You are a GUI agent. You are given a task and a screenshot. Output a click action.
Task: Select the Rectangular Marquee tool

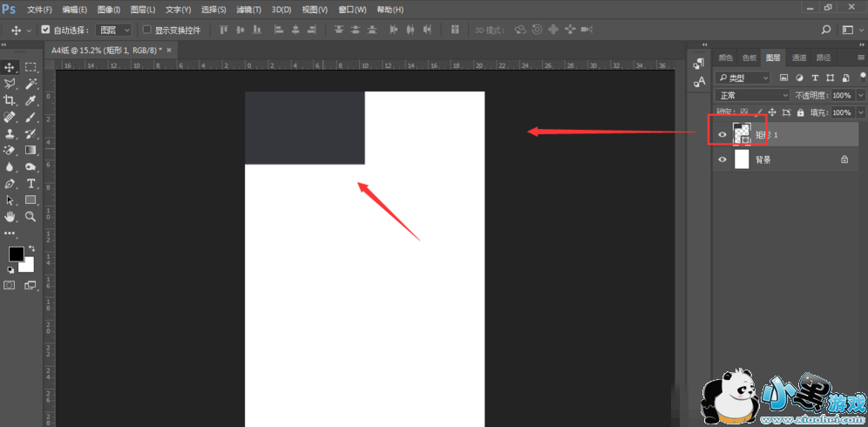pos(31,67)
